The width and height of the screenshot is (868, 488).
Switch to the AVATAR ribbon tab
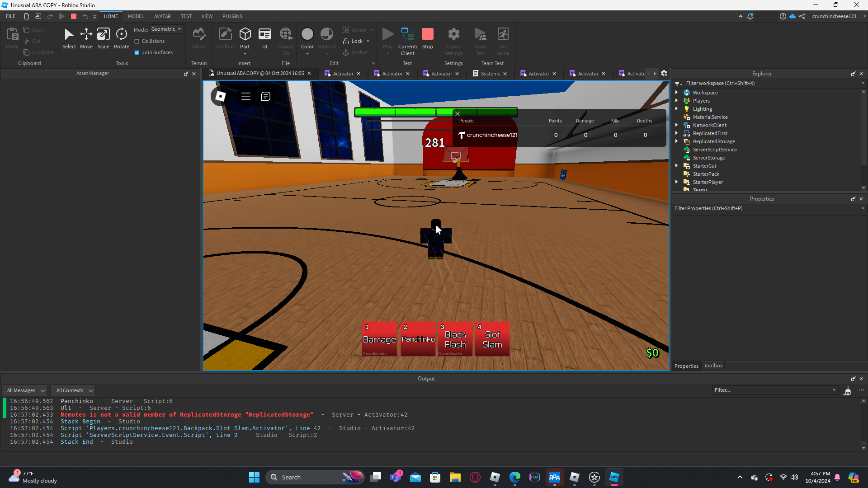click(x=162, y=16)
